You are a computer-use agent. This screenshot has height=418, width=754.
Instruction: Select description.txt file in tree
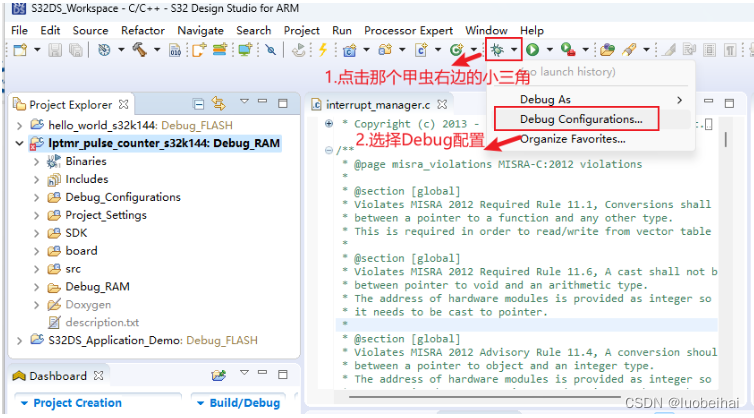tap(102, 322)
